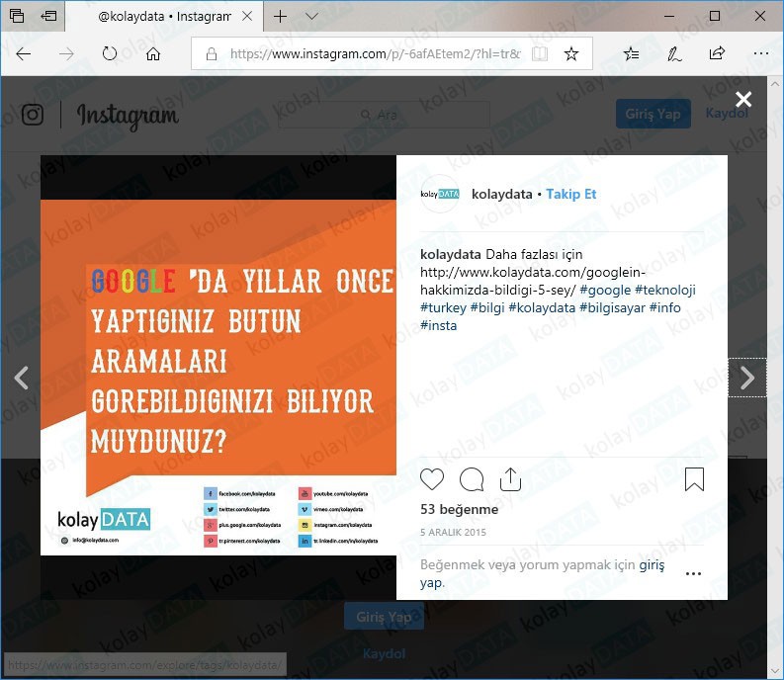
Task: Refresh the page with reload icon
Action: click(110, 53)
